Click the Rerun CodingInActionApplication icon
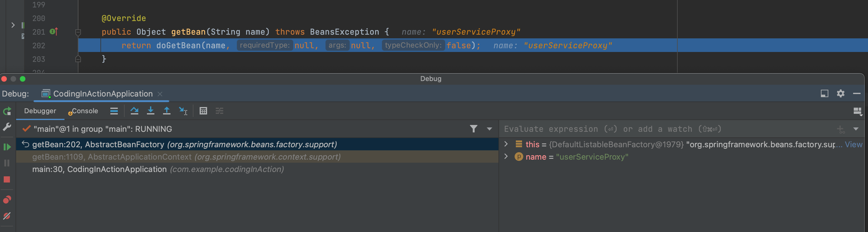Viewport: 868px width, 232px height. [7, 111]
